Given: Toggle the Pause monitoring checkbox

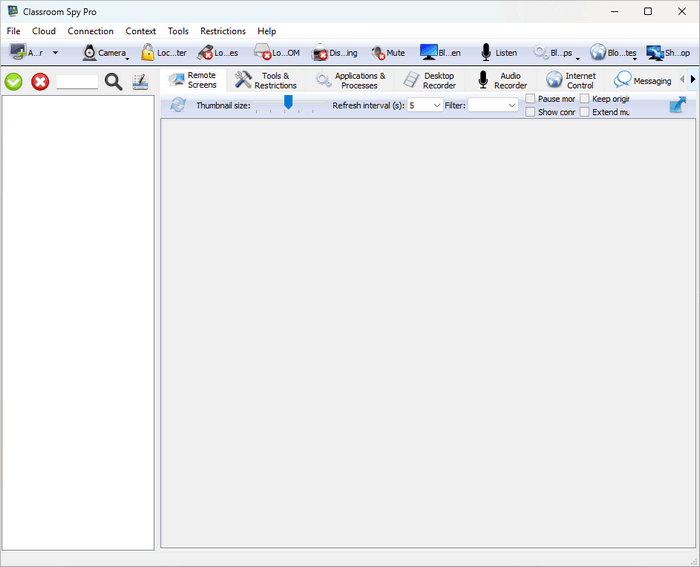Looking at the screenshot, I should tap(530, 99).
